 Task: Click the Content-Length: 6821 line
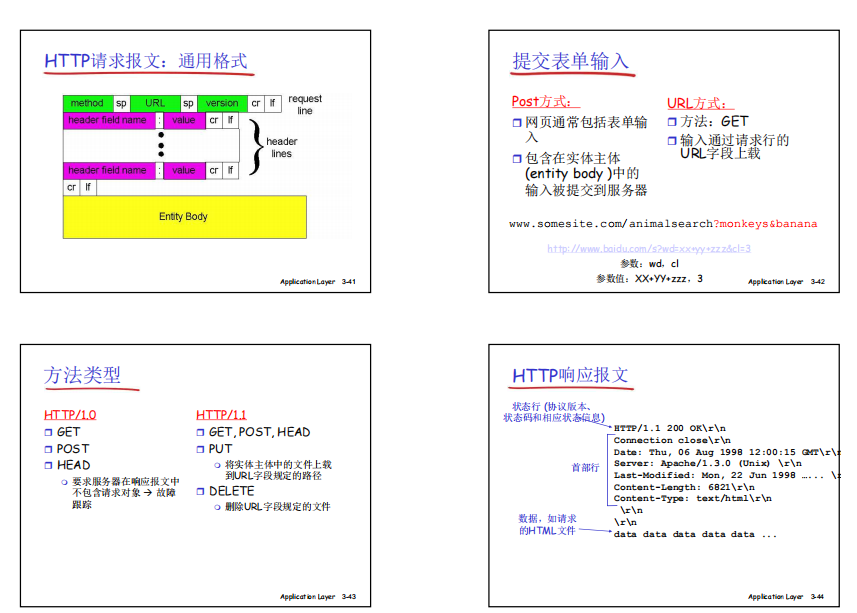click(x=684, y=487)
